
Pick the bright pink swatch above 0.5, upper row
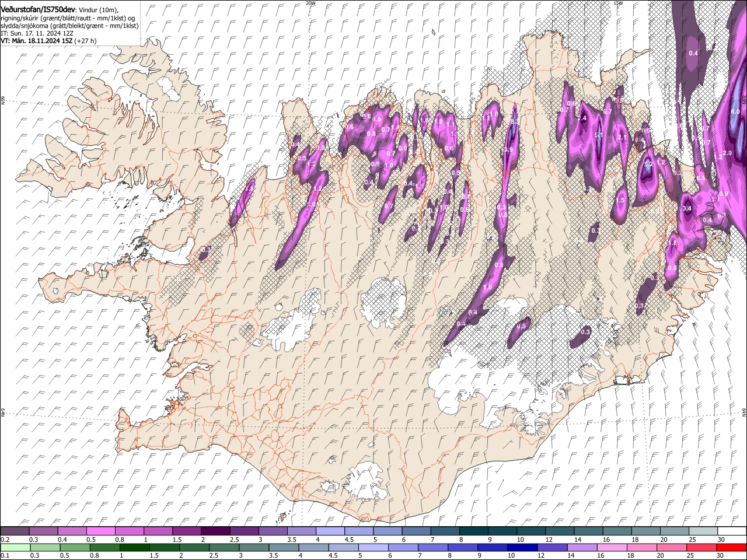coord(100,531)
